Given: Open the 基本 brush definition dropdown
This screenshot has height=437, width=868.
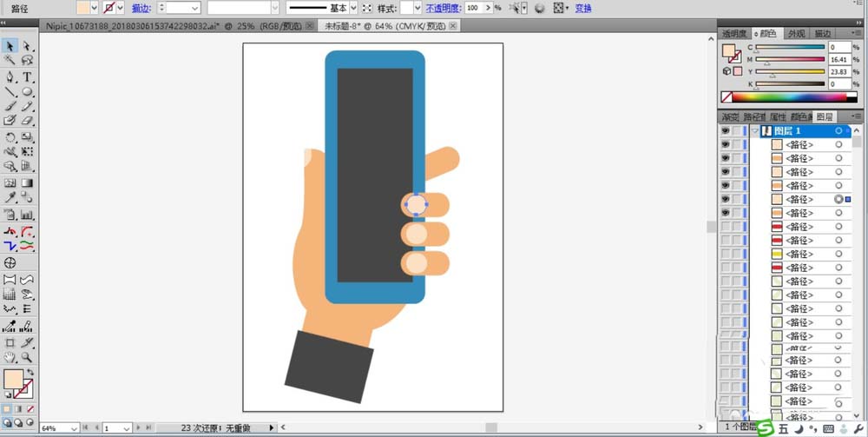Looking at the screenshot, I should pyautogui.click(x=353, y=9).
